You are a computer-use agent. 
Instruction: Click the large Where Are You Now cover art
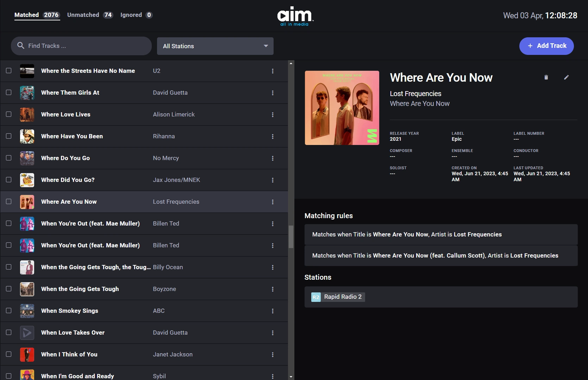[x=342, y=108]
